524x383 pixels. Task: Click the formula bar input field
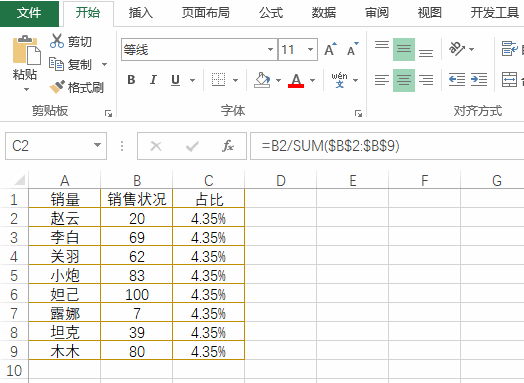[387, 146]
